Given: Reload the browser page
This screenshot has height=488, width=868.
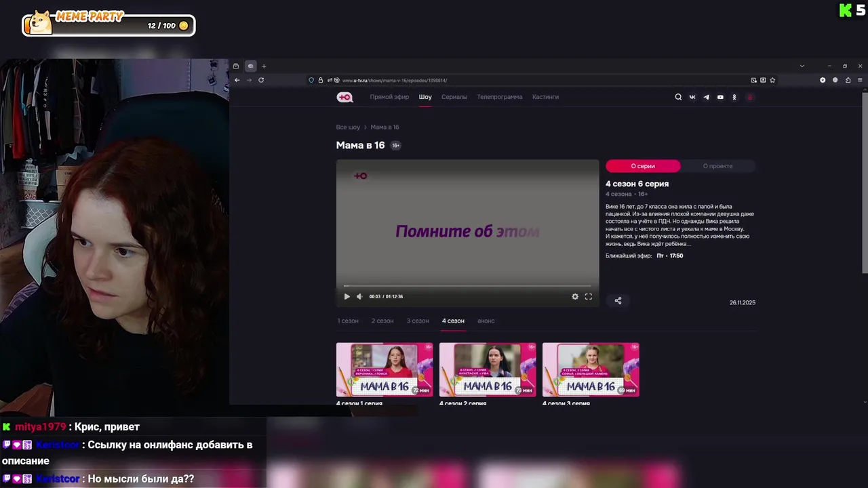Looking at the screenshot, I should pyautogui.click(x=261, y=80).
